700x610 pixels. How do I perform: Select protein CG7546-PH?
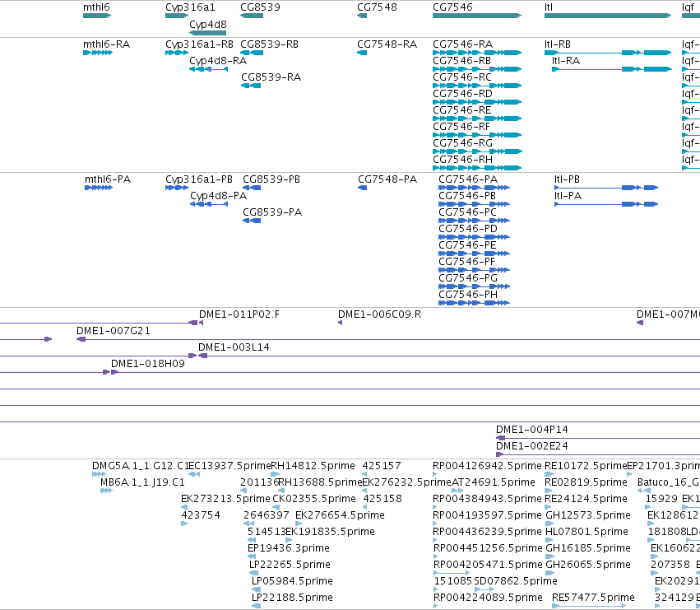[x=474, y=303]
